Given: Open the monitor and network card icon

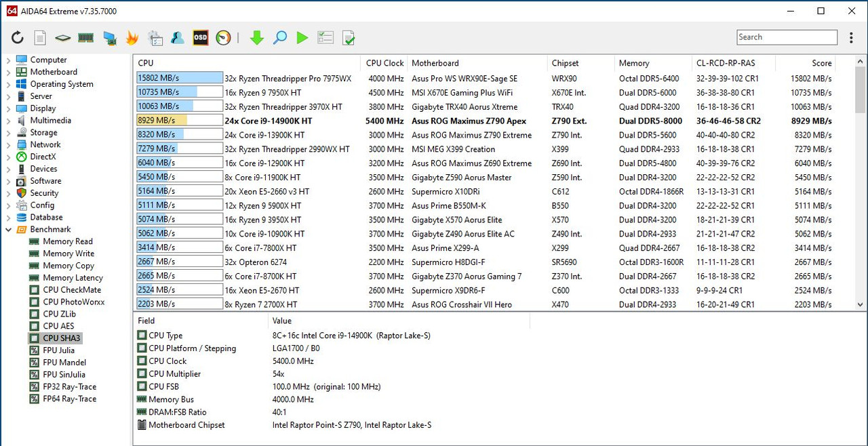Looking at the screenshot, I should (109, 38).
